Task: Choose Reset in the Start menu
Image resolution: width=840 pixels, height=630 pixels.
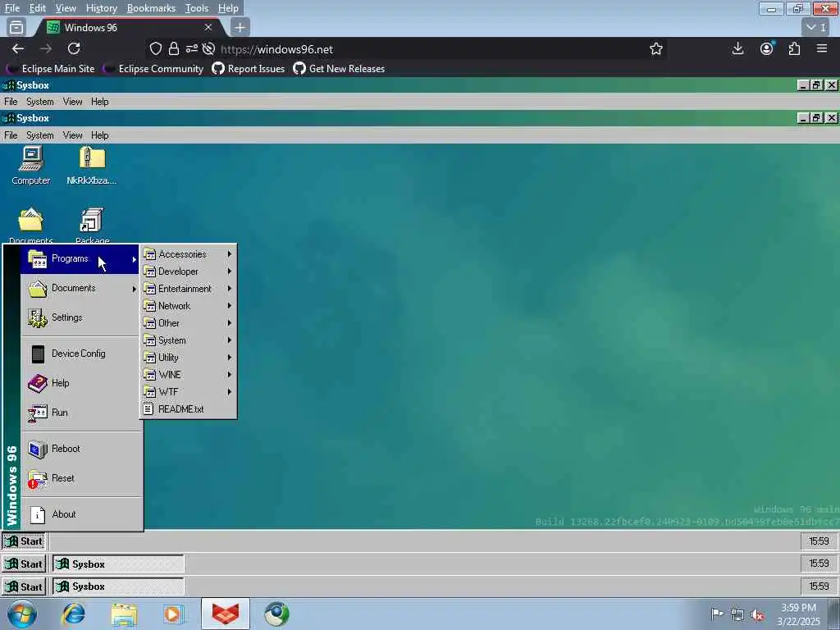Action: pyautogui.click(x=80, y=478)
